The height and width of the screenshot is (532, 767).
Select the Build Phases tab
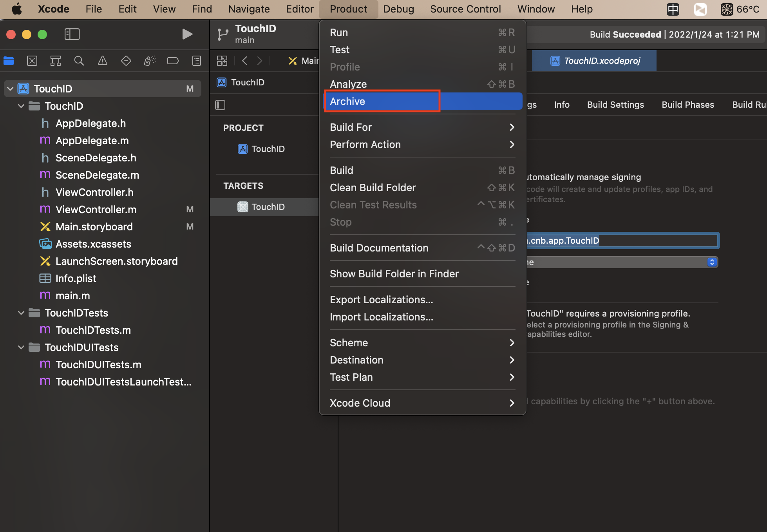(x=688, y=105)
